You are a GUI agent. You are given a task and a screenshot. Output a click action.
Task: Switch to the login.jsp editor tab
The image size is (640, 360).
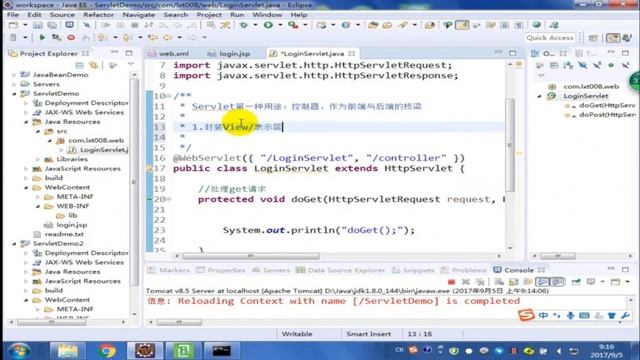tap(229, 53)
